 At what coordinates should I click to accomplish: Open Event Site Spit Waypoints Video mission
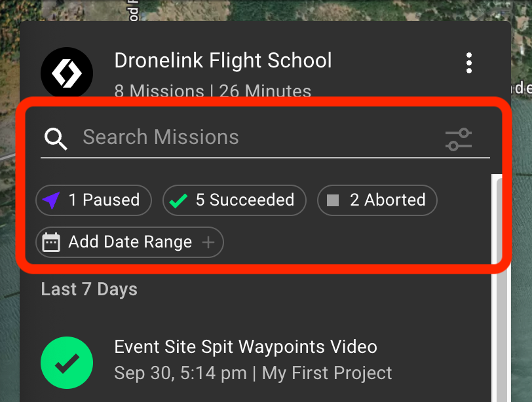[246, 347]
